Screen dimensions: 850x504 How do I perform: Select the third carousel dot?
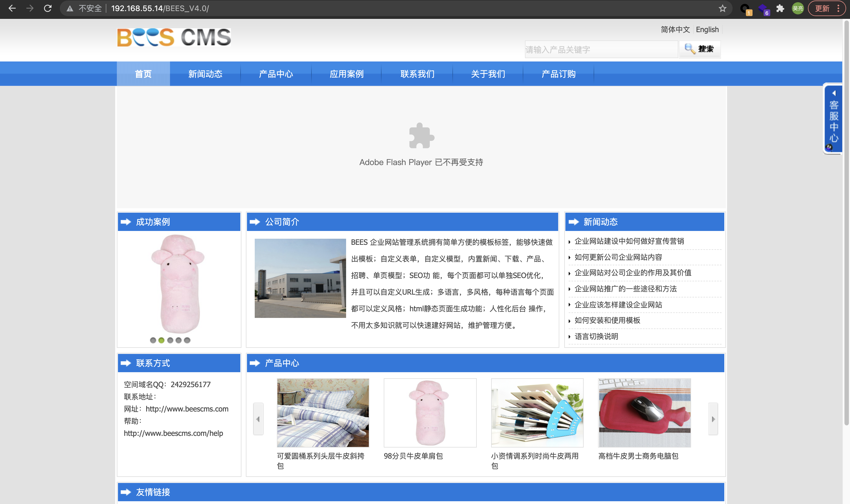170,340
